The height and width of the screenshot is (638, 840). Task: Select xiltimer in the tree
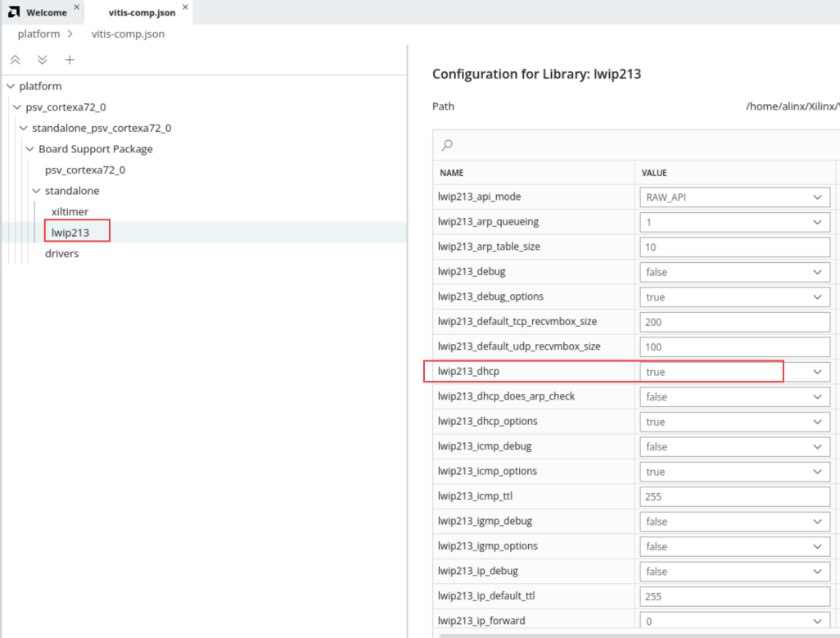(70, 211)
